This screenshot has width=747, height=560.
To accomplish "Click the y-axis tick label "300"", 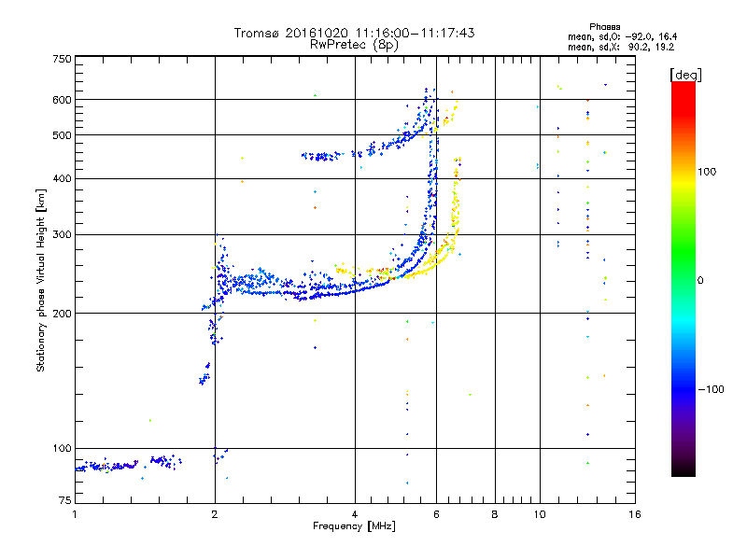I will click(62, 234).
